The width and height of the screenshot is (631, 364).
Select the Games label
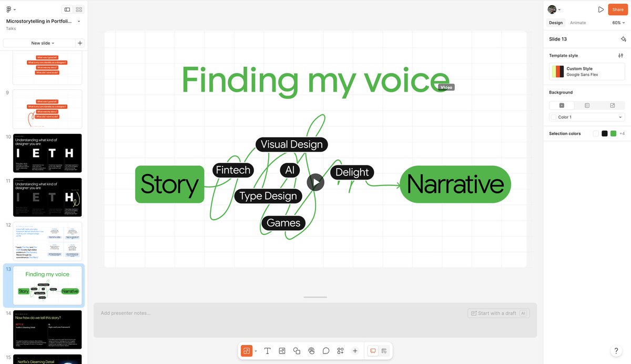283,223
